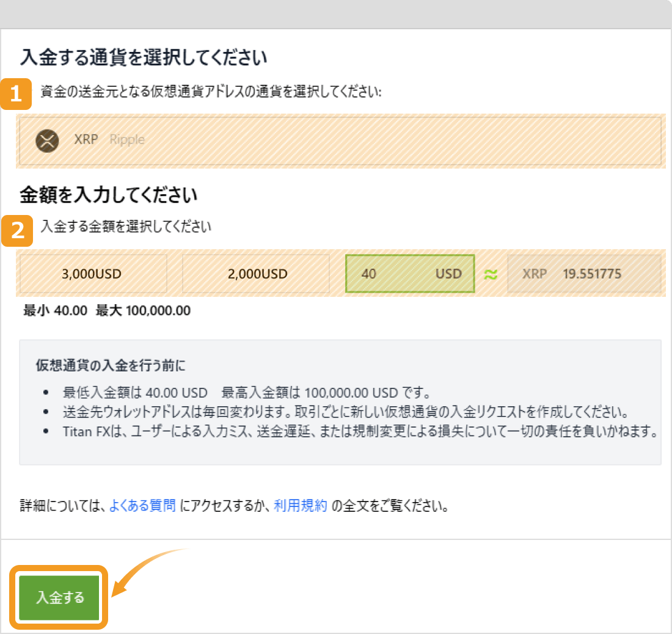Click the USD label inside the amount field
This screenshot has width=672, height=634.
coord(448,274)
